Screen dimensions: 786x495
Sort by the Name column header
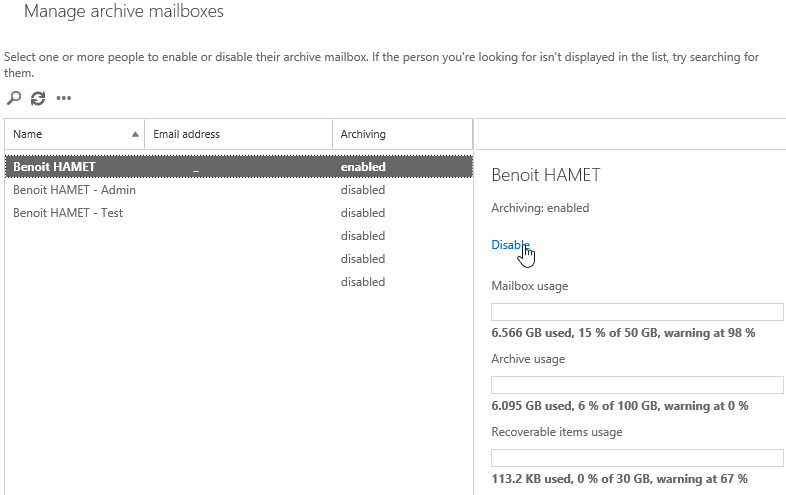28,134
